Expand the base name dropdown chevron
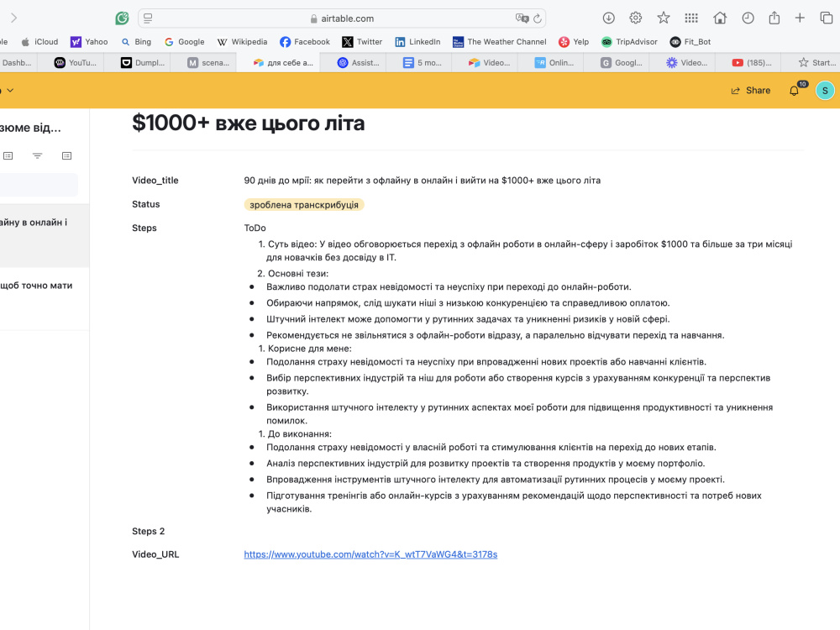The width and height of the screenshot is (840, 630). tap(10, 90)
